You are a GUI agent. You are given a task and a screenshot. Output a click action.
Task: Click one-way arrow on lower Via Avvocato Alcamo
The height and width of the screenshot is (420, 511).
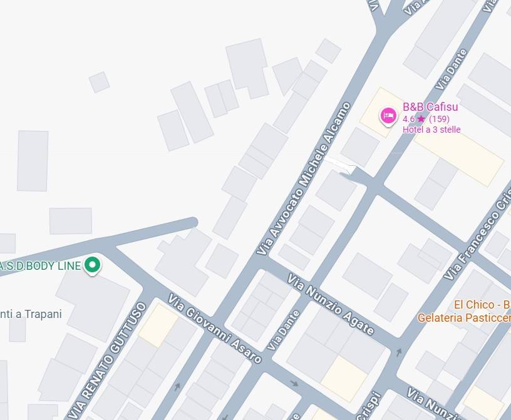[177, 387]
